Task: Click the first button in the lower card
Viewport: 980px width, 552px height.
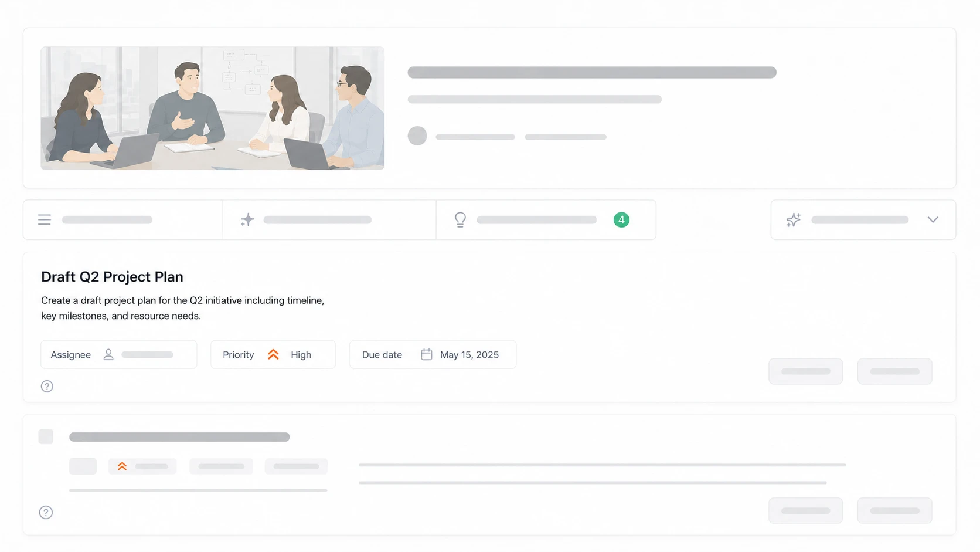Action: pyautogui.click(x=806, y=511)
